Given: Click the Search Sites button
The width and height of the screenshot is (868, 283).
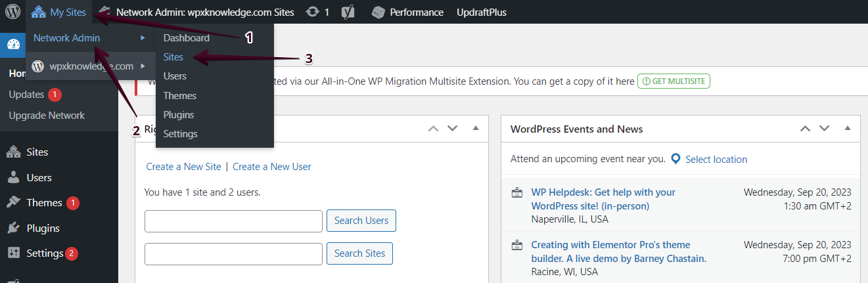Looking at the screenshot, I should (x=359, y=253).
